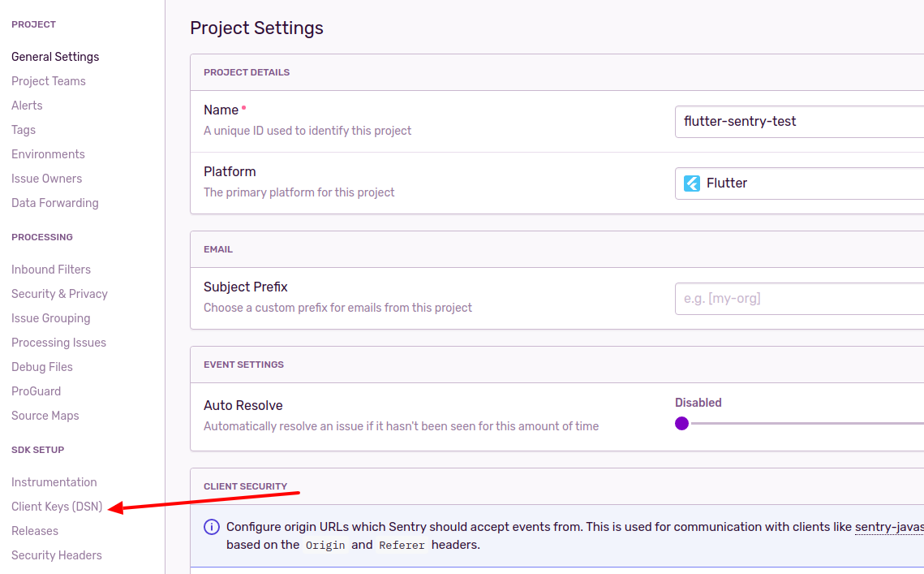Select Tags in the project sidebar

tap(24, 130)
